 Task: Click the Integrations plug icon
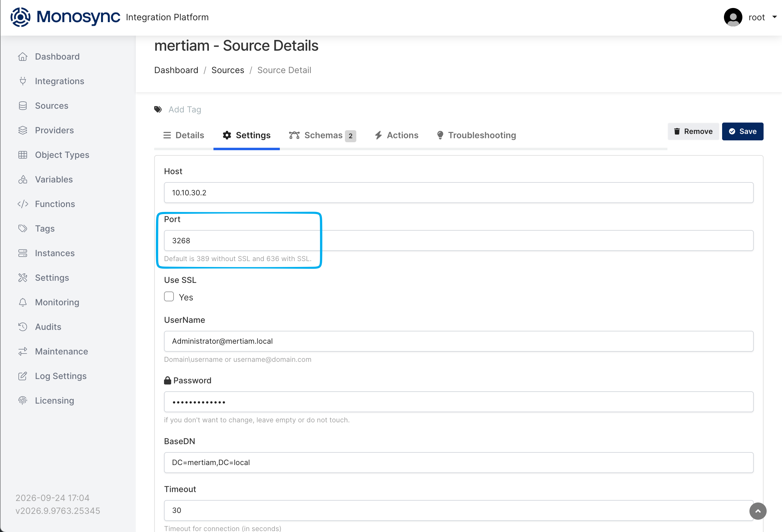[x=22, y=81]
